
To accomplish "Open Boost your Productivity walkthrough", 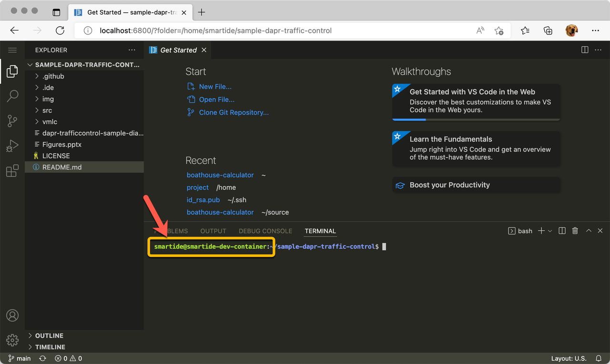I will (x=476, y=185).
